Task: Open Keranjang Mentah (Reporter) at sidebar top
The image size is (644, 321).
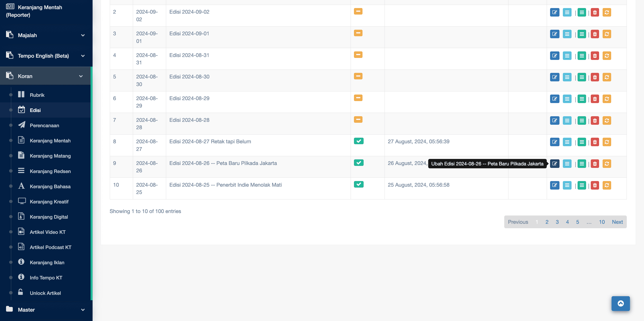Action: pyautogui.click(x=46, y=11)
